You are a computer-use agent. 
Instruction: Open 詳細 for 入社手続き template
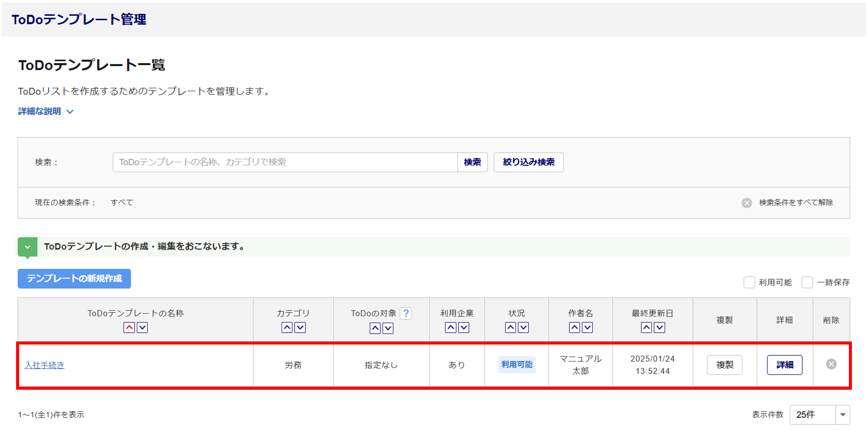pos(785,365)
